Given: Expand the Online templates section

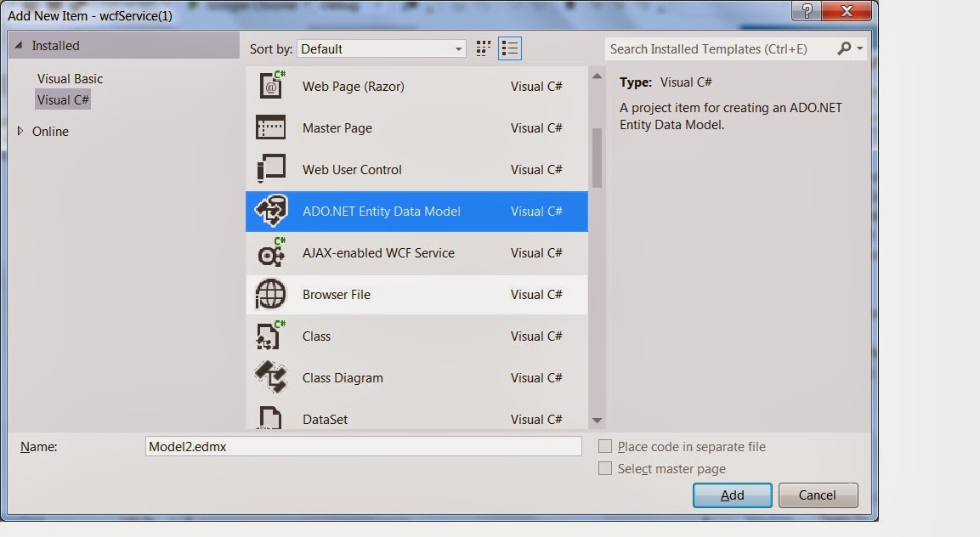Looking at the screenshot, I should click(x=20, y=131).
